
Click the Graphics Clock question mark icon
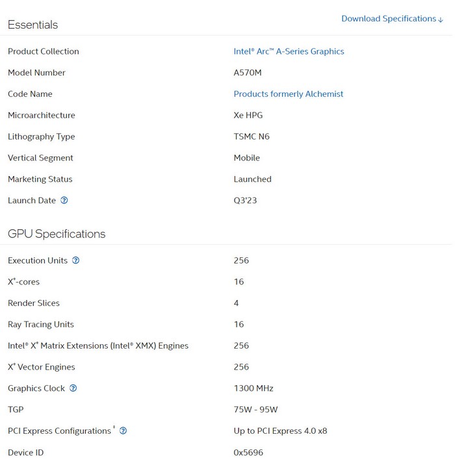(73, 388)
